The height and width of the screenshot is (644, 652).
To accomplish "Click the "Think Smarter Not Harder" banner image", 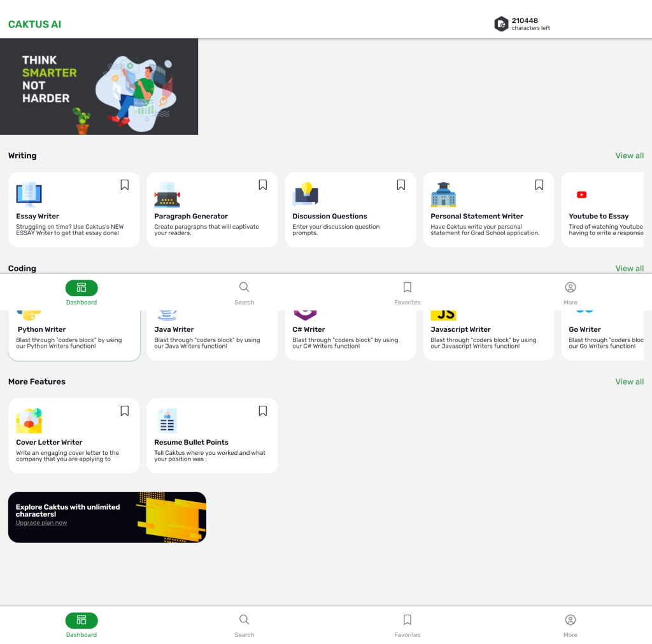I will coord(99,87).
